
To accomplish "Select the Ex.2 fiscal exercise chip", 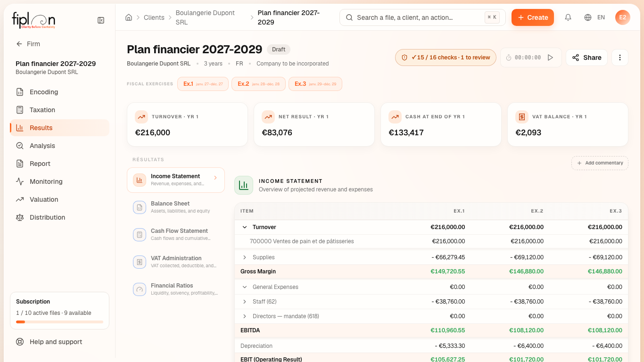I will tap(258, 84).
